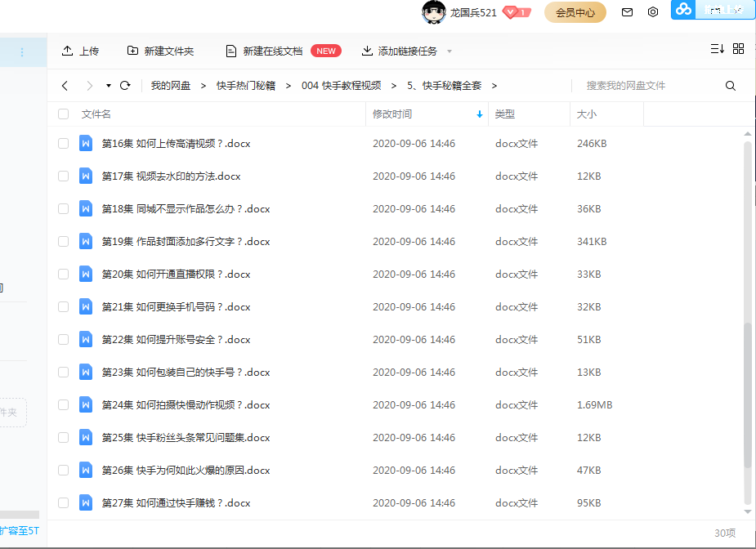
Task: Refresh the current folder listing
Action: [125, 86]
